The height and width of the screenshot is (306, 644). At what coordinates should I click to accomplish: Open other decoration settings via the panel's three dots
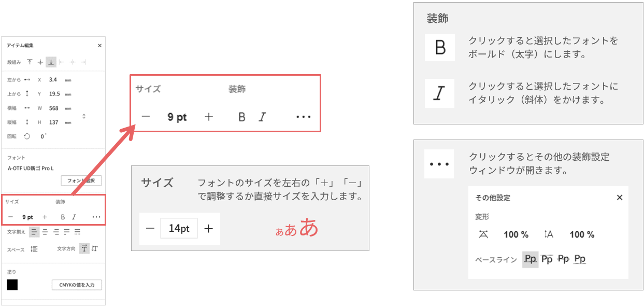pyautogui.click(x=96, y=217)
